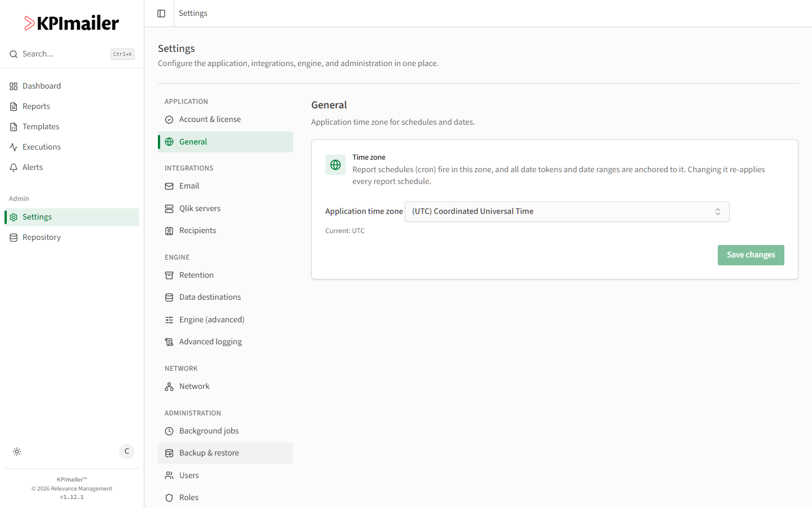Select the Account & license settings tab

(x=226, y=120)
